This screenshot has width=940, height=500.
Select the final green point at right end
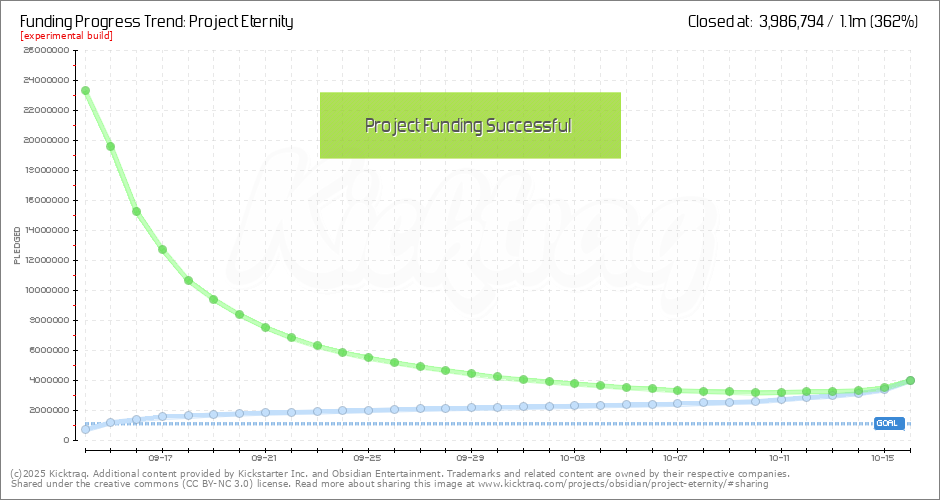click(910, 380)
